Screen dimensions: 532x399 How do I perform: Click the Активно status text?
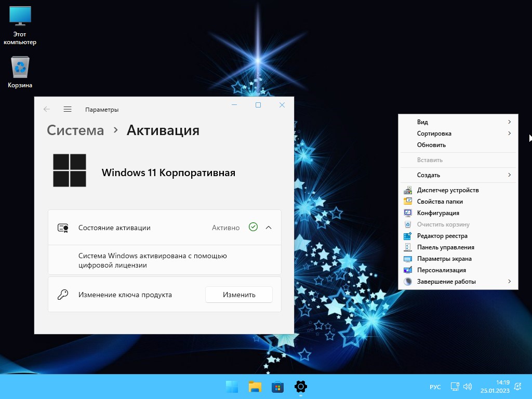pyautogui.click(x=225, y=228)
